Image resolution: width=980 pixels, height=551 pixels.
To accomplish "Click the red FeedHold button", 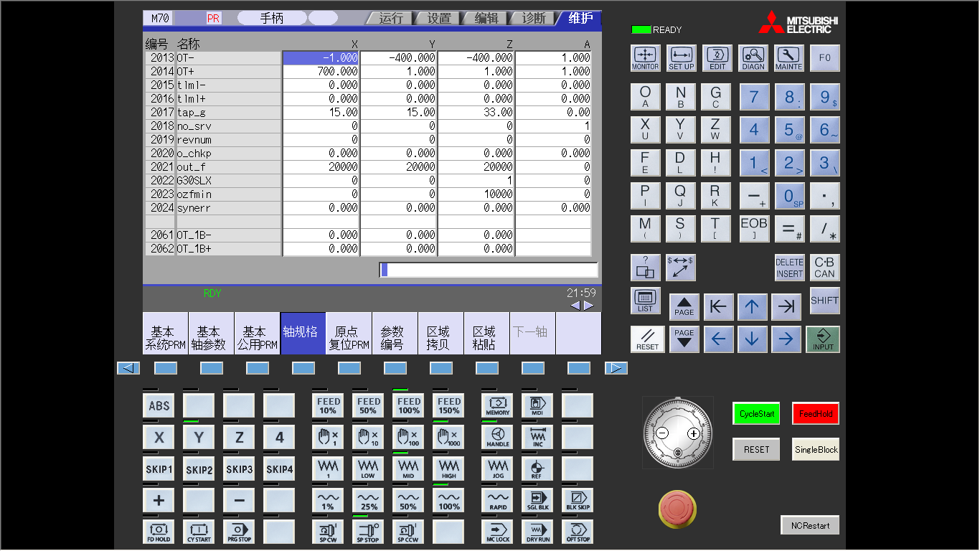I will [816, 414].
